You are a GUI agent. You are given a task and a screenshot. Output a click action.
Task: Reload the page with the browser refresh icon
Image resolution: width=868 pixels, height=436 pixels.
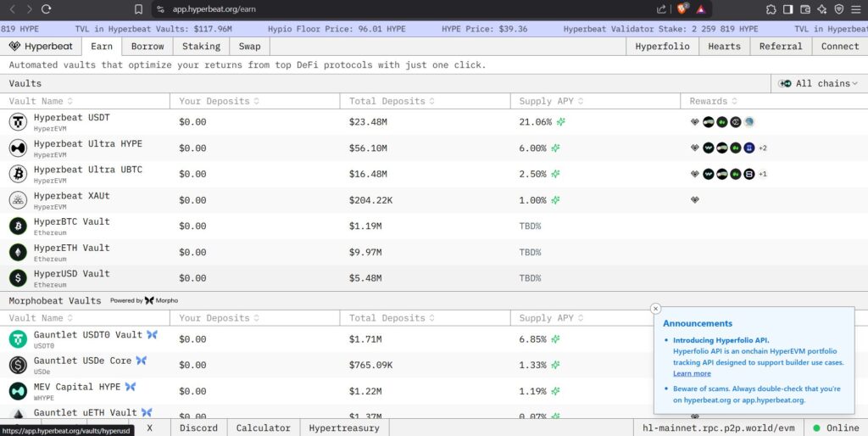47,8
